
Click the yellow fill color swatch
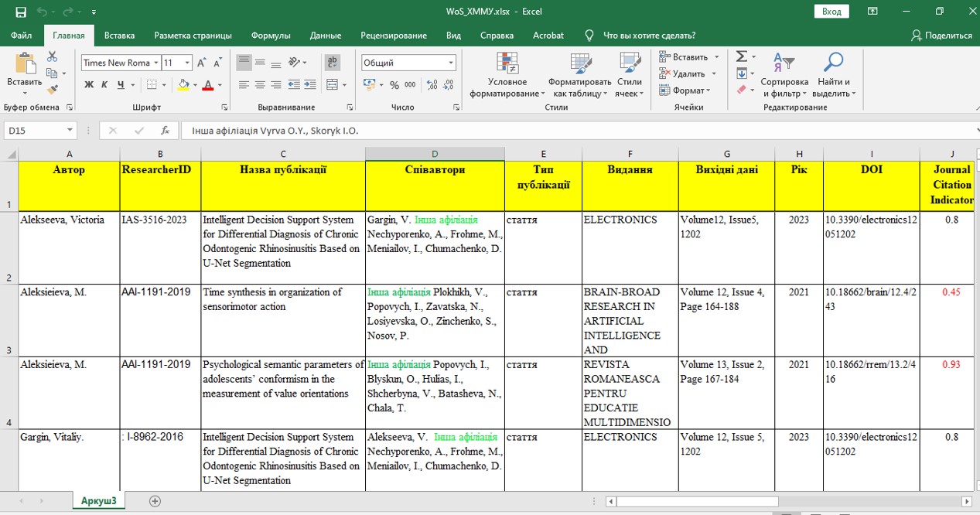[x=183, y=85]
